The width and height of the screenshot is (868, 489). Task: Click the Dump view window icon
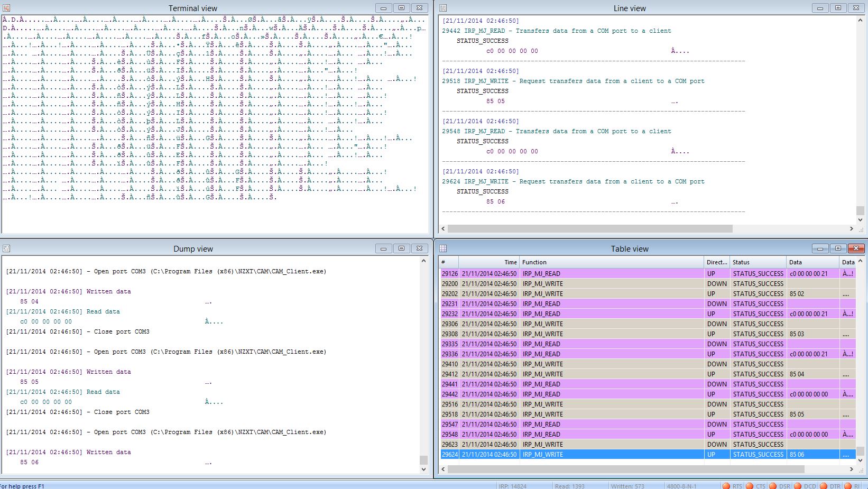tap(6, 248)
